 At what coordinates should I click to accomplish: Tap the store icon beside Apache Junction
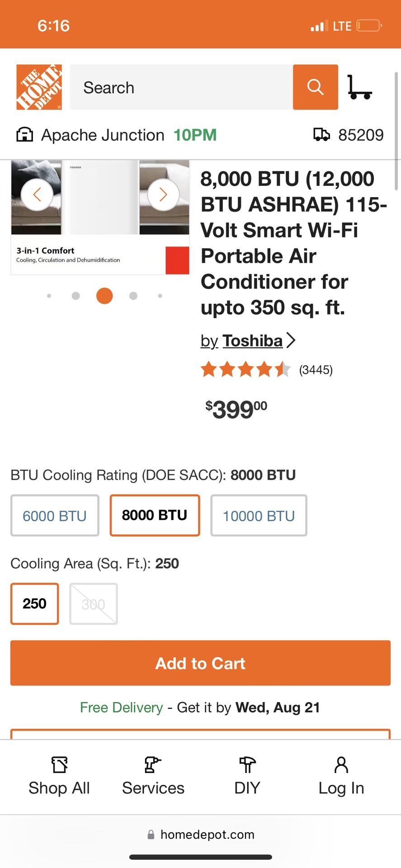[x=25, y=135]
